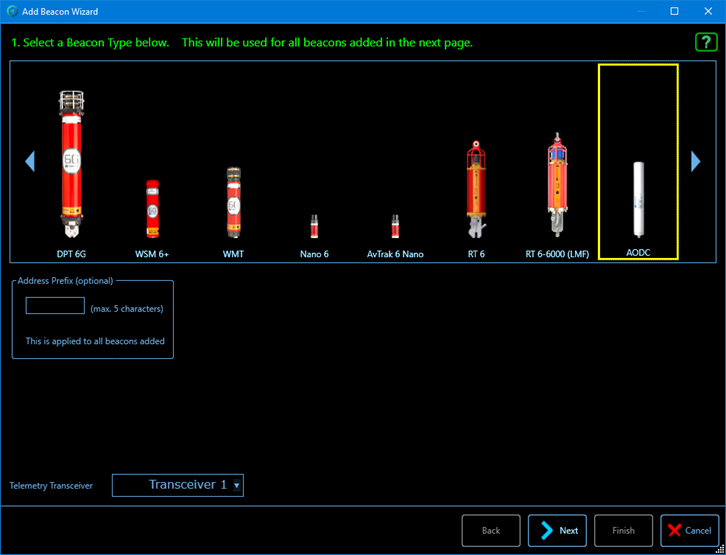Click the 'WSM 6+' label text
The image size is (726, 555).
click(x=152, y=254)
